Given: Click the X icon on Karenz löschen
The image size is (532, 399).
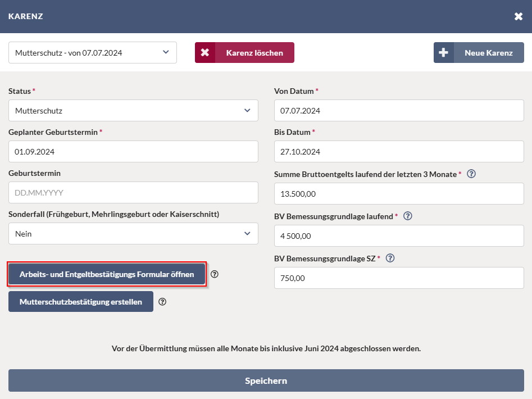Looking at the screenshot, I should (205, 53).
